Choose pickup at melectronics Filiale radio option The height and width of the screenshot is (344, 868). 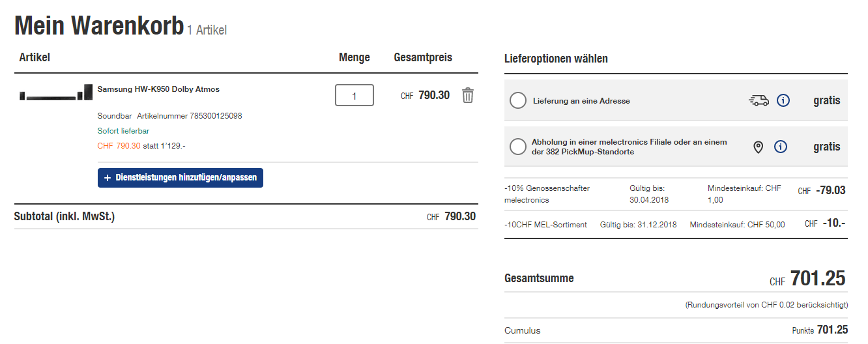(518, 147)
